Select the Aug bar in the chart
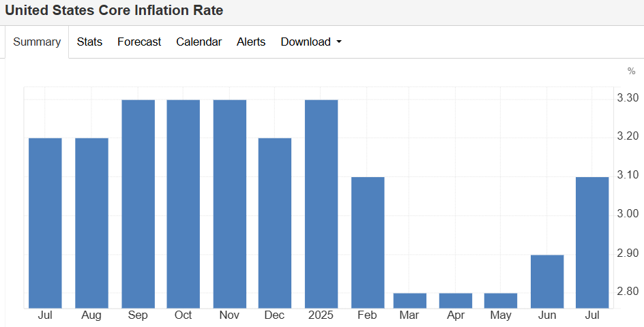 click(91, 223)
